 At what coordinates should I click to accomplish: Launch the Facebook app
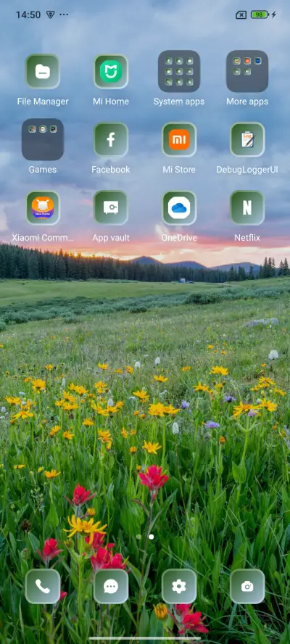point(111,140)
